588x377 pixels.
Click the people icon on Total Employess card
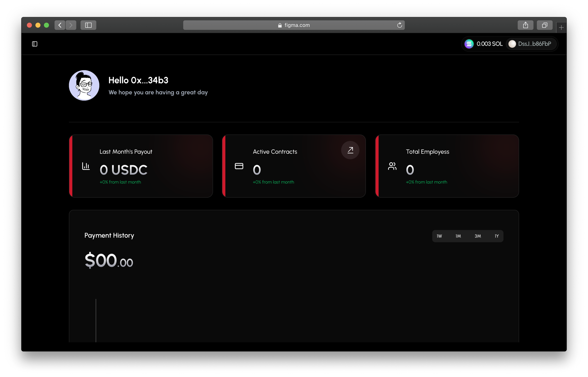tap(392, 166)
